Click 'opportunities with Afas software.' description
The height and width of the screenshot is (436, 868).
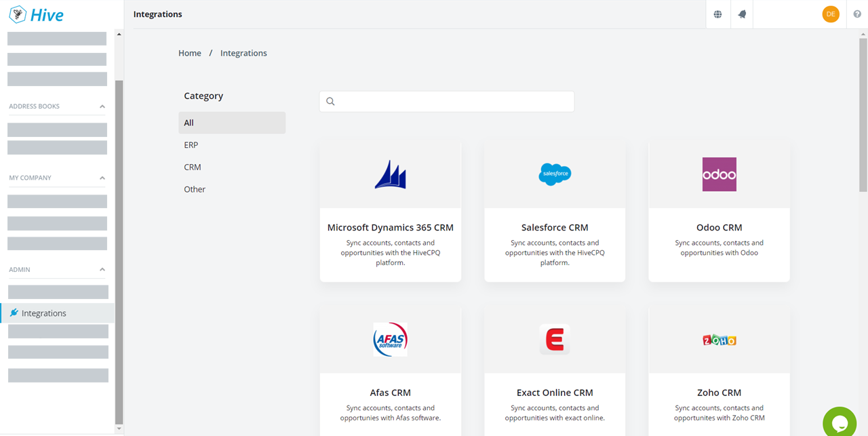pyautogui.click(x=391, y=418)
